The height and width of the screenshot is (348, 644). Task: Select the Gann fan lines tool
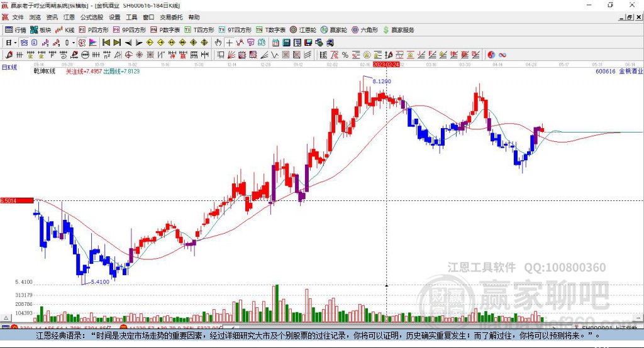231,55
